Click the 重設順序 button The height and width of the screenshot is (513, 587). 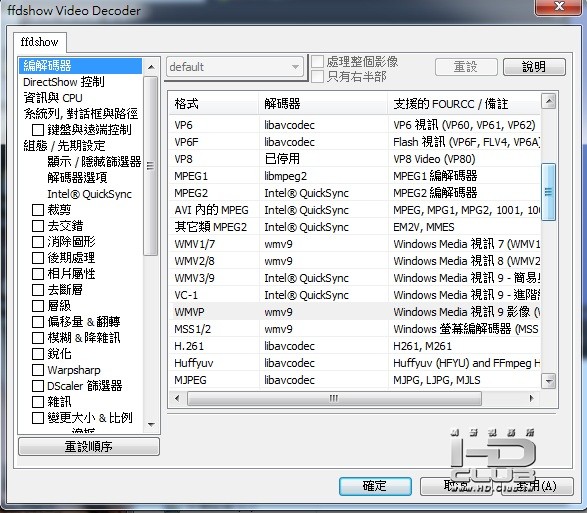89,446
